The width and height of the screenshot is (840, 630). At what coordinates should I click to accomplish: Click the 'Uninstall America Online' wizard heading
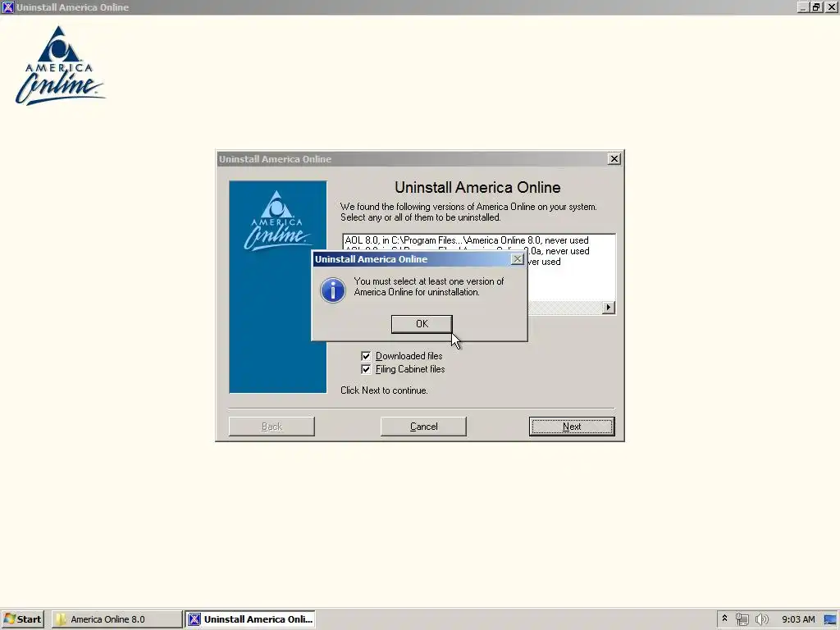pyautogui.click(x=477, y=187)
